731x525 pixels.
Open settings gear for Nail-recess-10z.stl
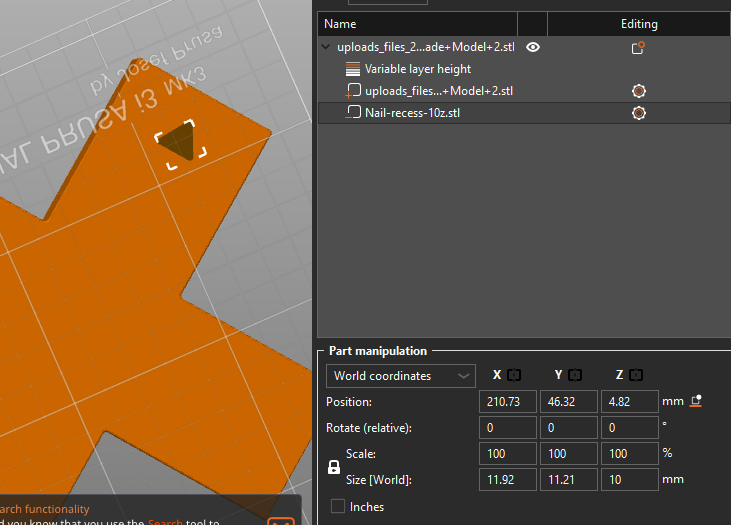(639, 113)
